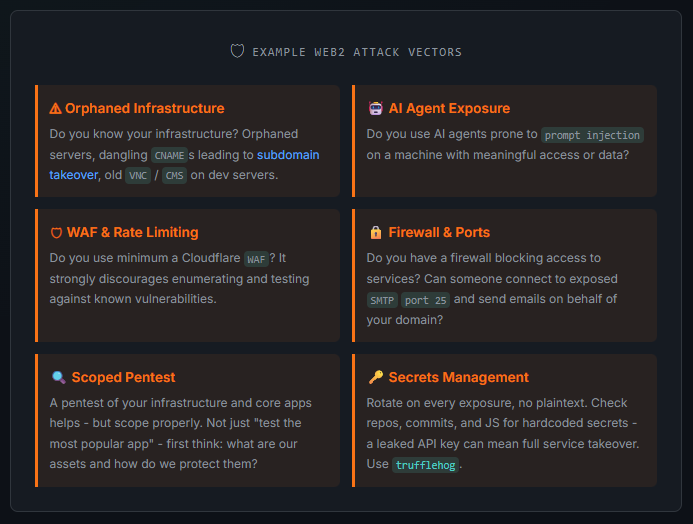Click the AI Agent Exposure heading
Screen dimensions: 693x524
point(449,108)
